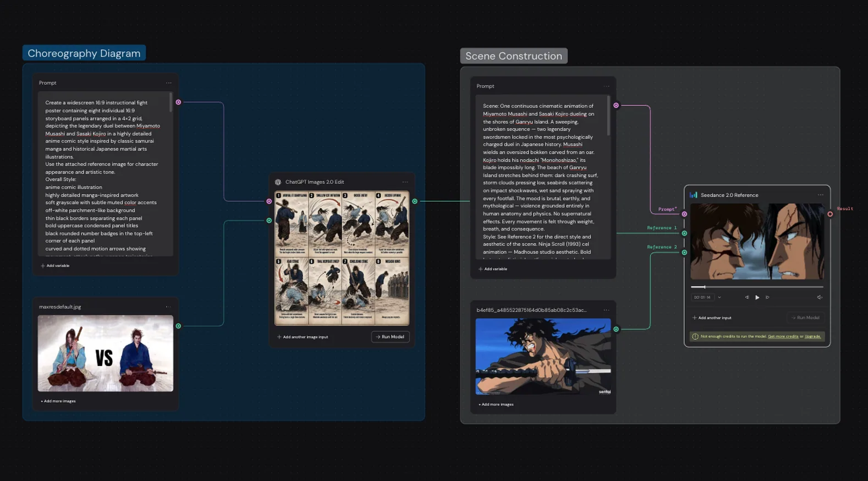Click the Result output port on Seedance node
Image resolution: width=868 pixels, height=481 pixels.
[830, 214]
